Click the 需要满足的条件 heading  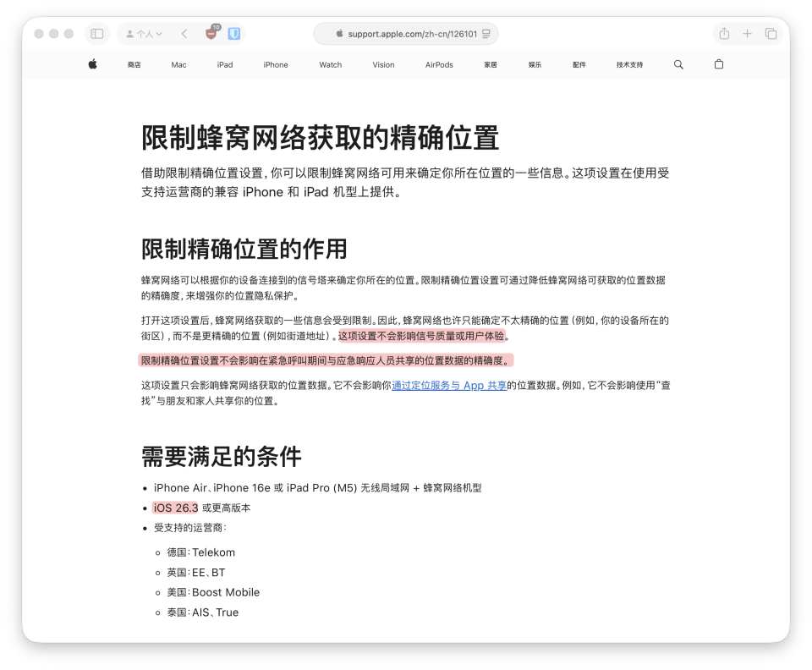tap(221, 457)
